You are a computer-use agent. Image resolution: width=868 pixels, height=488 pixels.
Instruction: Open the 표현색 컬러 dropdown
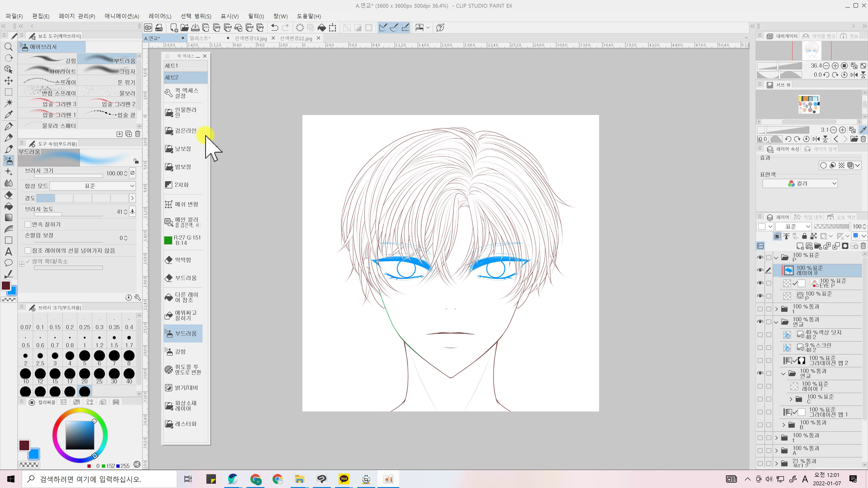tap(800, 183)
